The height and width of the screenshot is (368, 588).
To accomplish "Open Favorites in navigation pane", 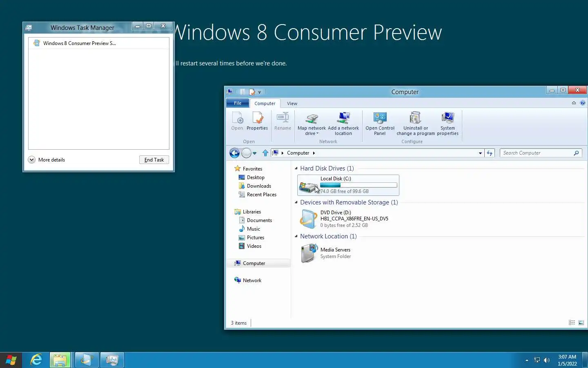I will coord(252,169).
